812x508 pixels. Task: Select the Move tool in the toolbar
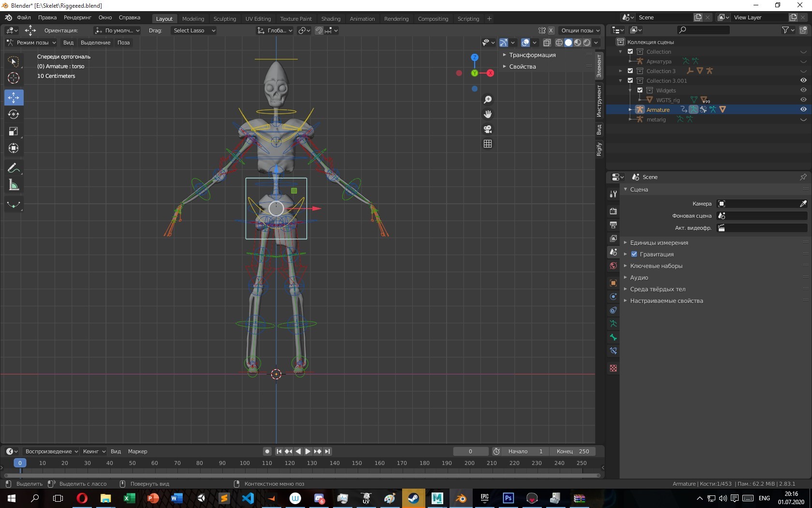14,98
